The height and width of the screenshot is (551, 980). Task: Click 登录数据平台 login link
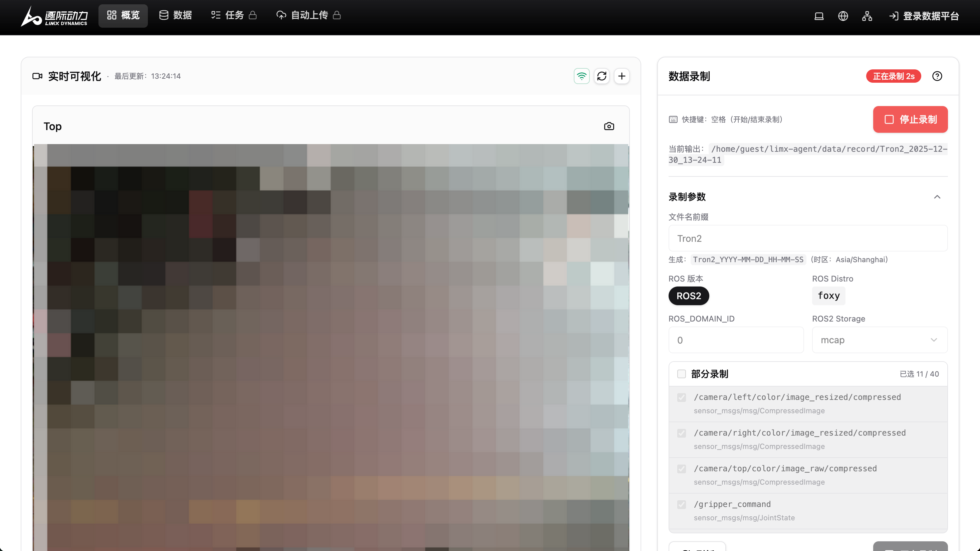(x=924, y=16)
